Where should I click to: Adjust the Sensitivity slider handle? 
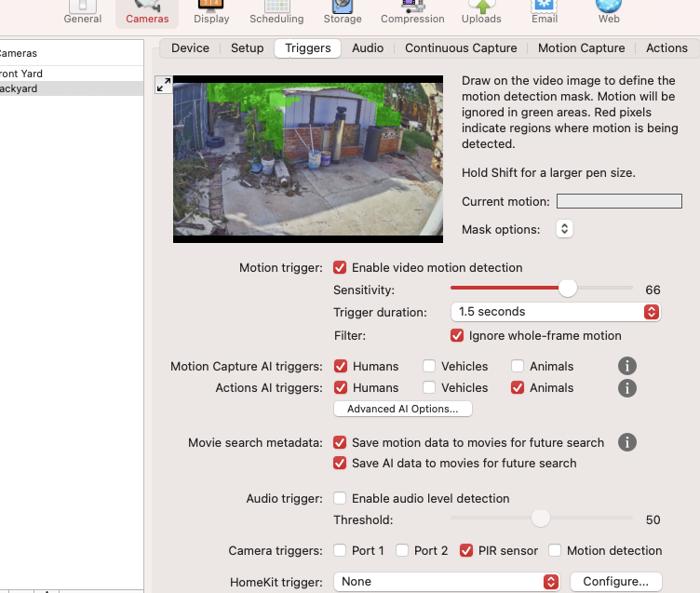tap(568, 288)
